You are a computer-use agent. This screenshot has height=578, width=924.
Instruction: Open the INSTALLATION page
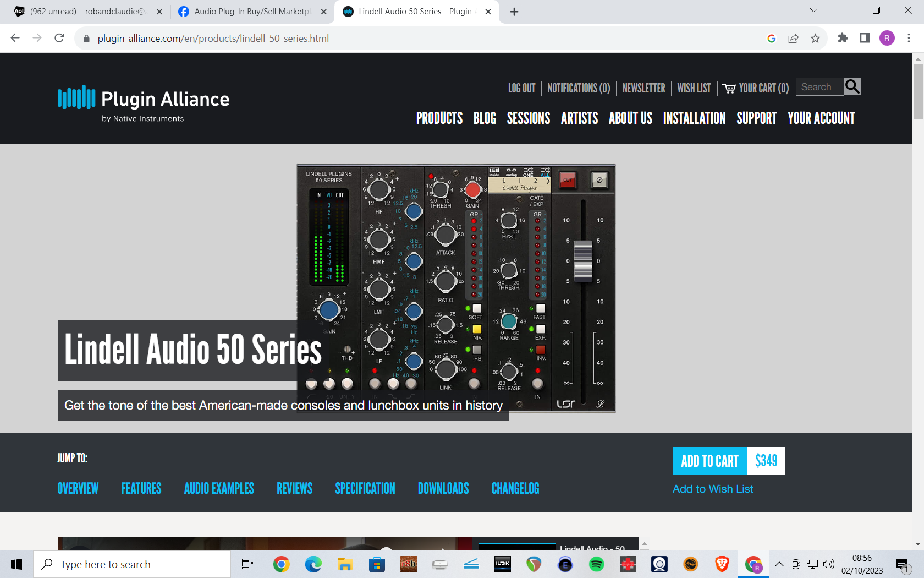click(x=694, y=118)
